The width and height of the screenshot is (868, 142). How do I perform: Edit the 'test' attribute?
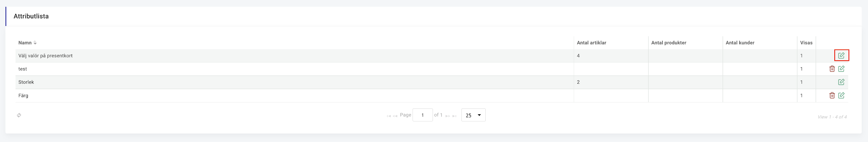(x=841, y=69)
